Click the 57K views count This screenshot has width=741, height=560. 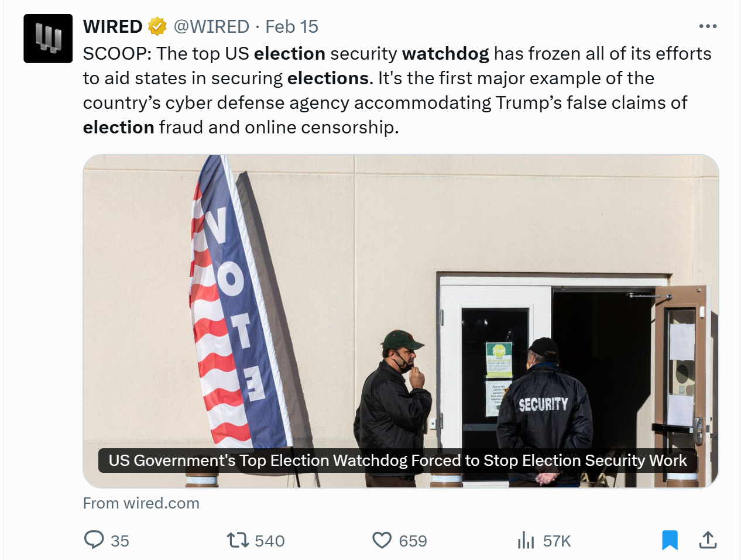click(x=557, y=541)
